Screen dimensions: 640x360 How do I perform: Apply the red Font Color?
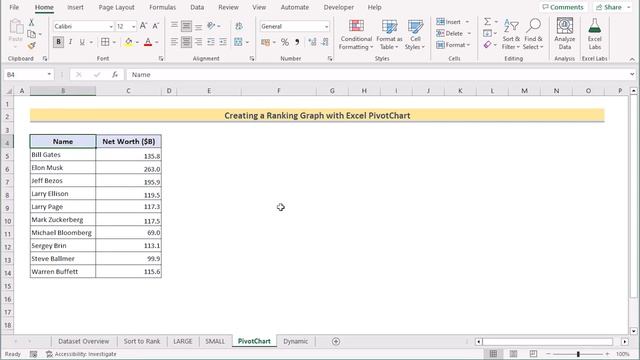click(148, 42)
